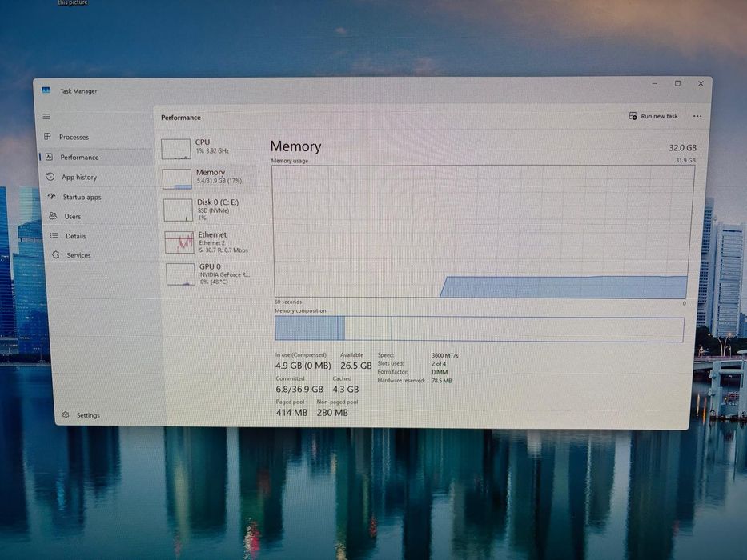
Task: Click the Non-paged pool 280 MB value
Action: (x=332, y=412)
